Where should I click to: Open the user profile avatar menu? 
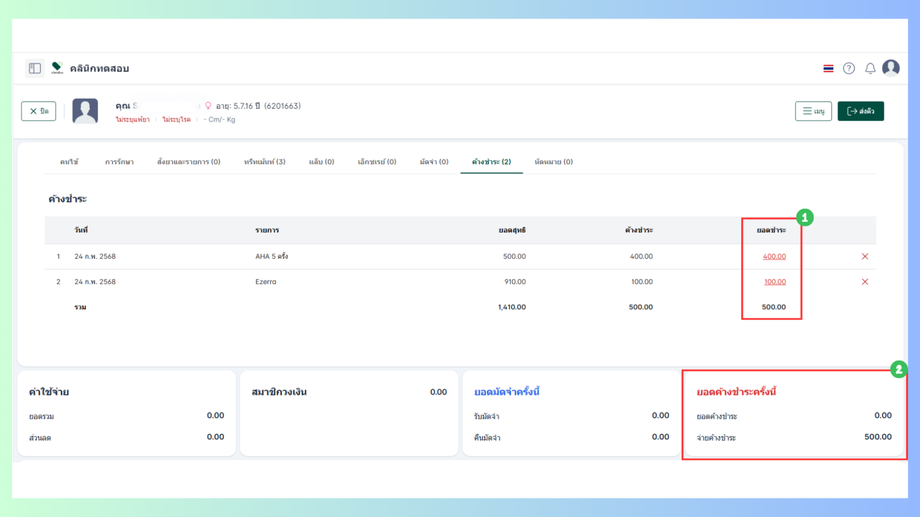891,68
